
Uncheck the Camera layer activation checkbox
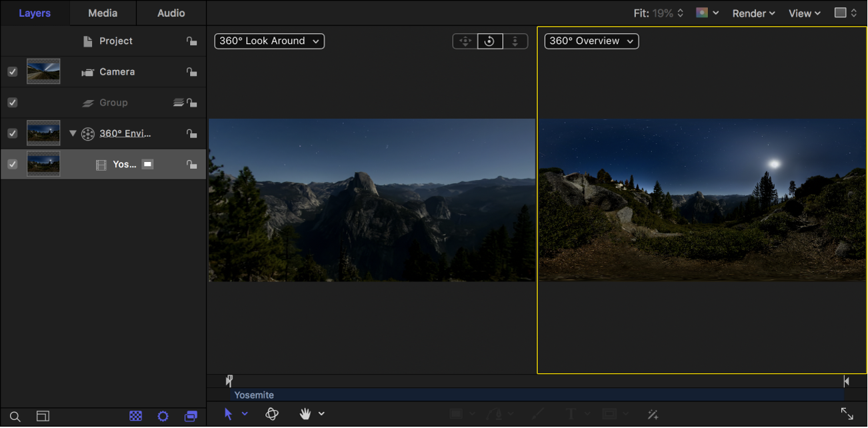(12, 71)
